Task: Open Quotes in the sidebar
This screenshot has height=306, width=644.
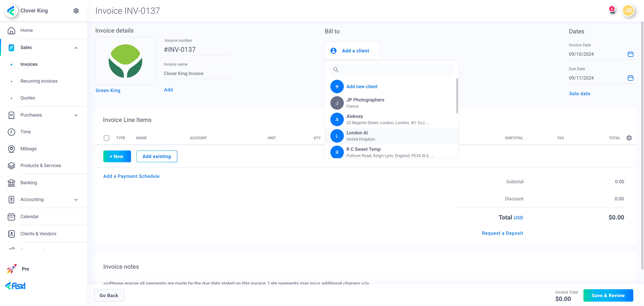Action: [x=28, y=98]
